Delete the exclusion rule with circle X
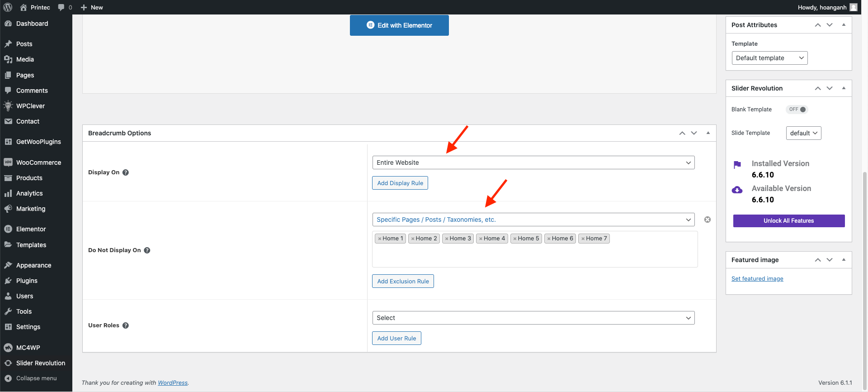 (708, 220)
